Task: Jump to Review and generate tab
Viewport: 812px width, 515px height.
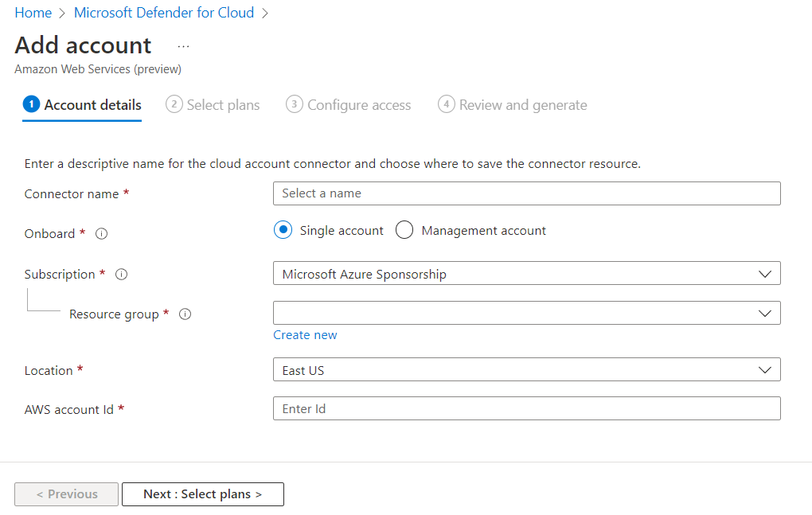Action: point(513,105)
